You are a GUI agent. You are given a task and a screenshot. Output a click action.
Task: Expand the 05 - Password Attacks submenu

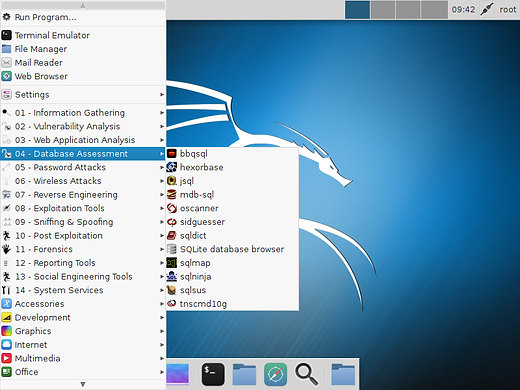point(83,167)
